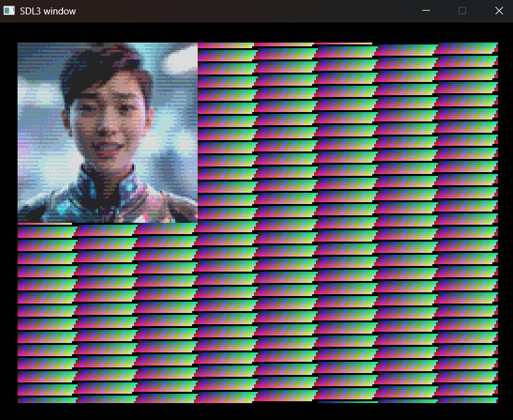
Task: Click the "SDL3 window" title text
Action: click(x=48, y=11)
